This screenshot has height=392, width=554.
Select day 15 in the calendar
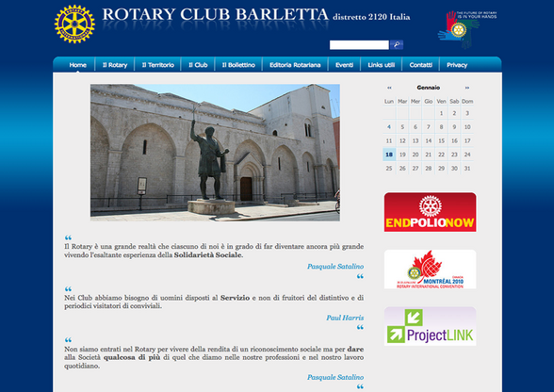[x=441, y=140]
